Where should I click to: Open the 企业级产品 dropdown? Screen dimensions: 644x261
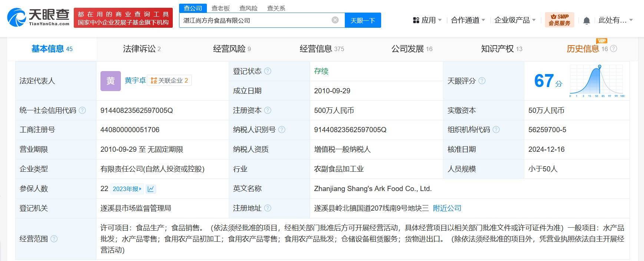pyautogui.click(x=515, y=20)
